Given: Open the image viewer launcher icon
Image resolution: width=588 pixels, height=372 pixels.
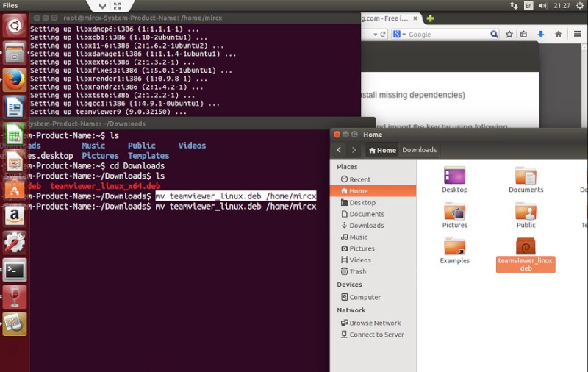Looking at the screenshot, I should click(x=15, y=324).
